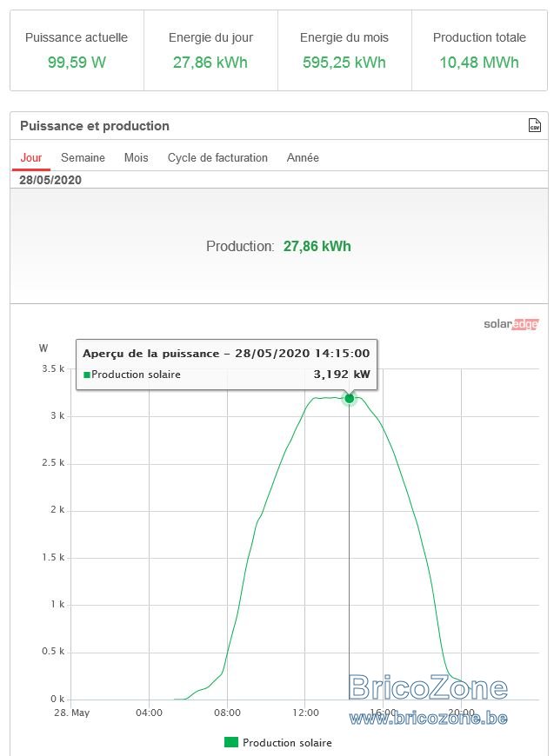Click the Puissance et production header
554x756 pixels.
pos(95,126)
